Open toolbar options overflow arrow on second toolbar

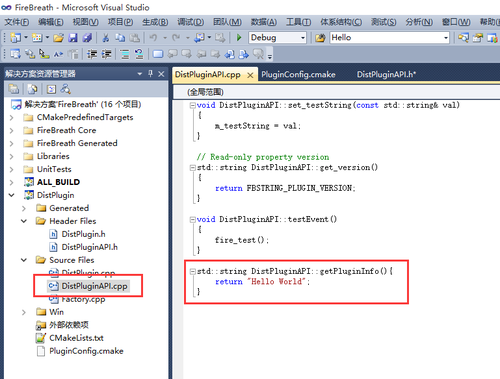[270, 56]
